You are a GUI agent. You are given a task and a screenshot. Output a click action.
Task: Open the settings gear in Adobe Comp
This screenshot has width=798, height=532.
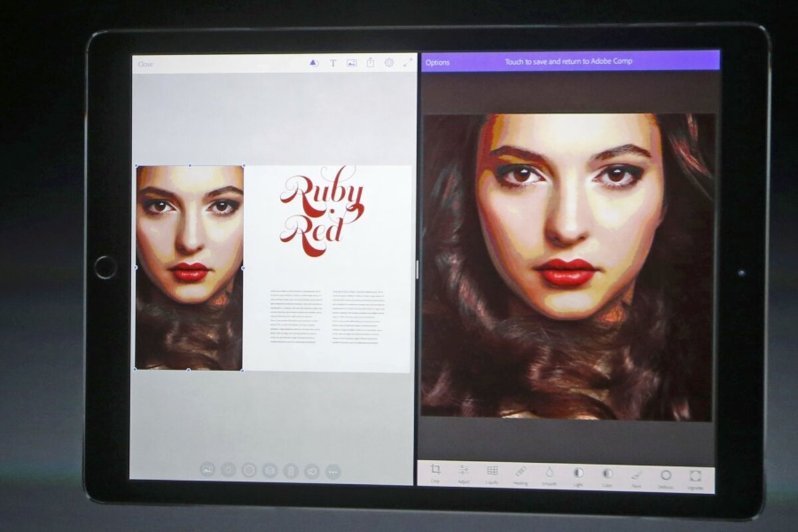(x=389, y=63)
